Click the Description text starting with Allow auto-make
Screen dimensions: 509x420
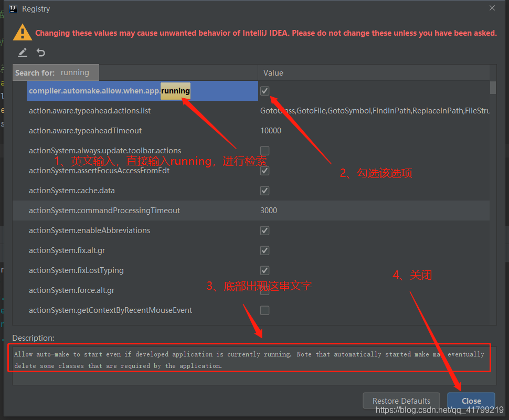[249, 360]
